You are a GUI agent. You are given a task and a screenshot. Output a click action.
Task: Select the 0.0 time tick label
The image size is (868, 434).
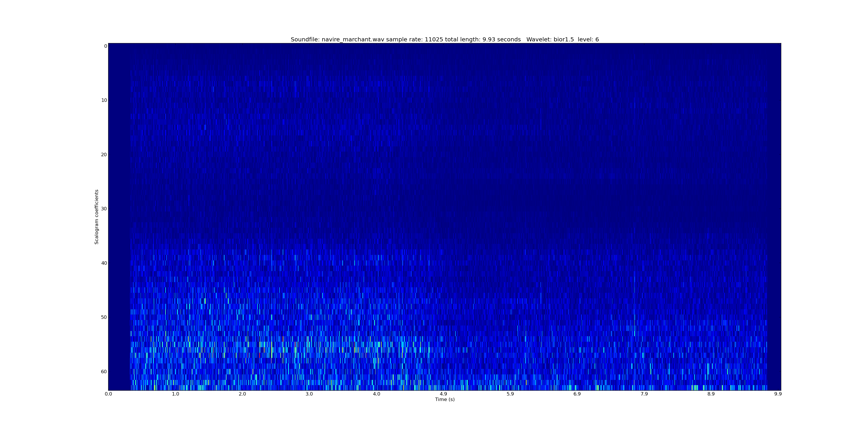click(x=108, y=394)
